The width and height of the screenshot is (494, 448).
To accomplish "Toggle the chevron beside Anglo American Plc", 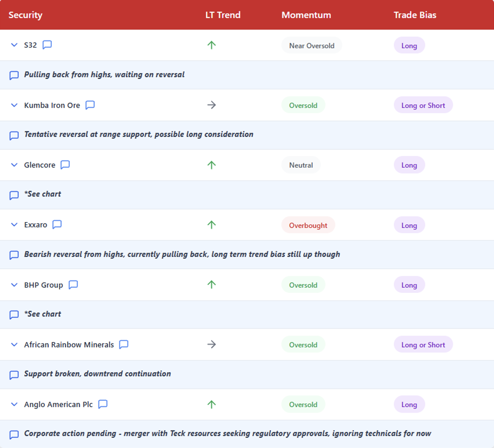I will click(14, 404).
